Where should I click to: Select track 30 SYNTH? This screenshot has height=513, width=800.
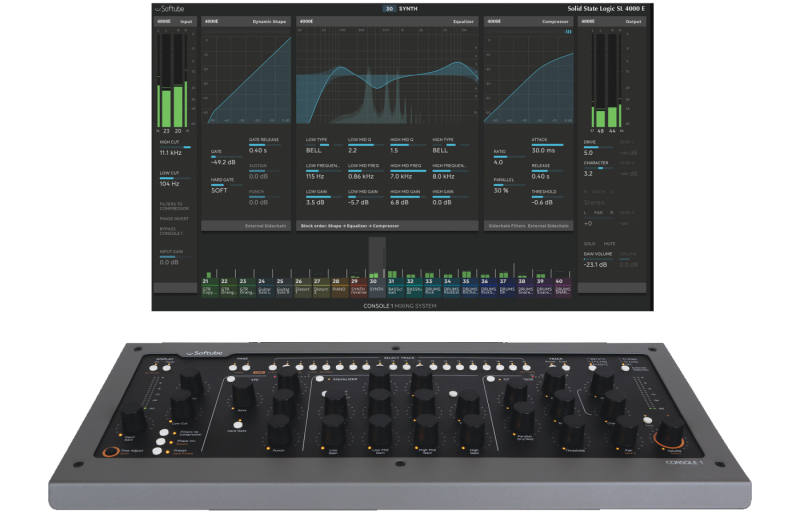(377, 287)
